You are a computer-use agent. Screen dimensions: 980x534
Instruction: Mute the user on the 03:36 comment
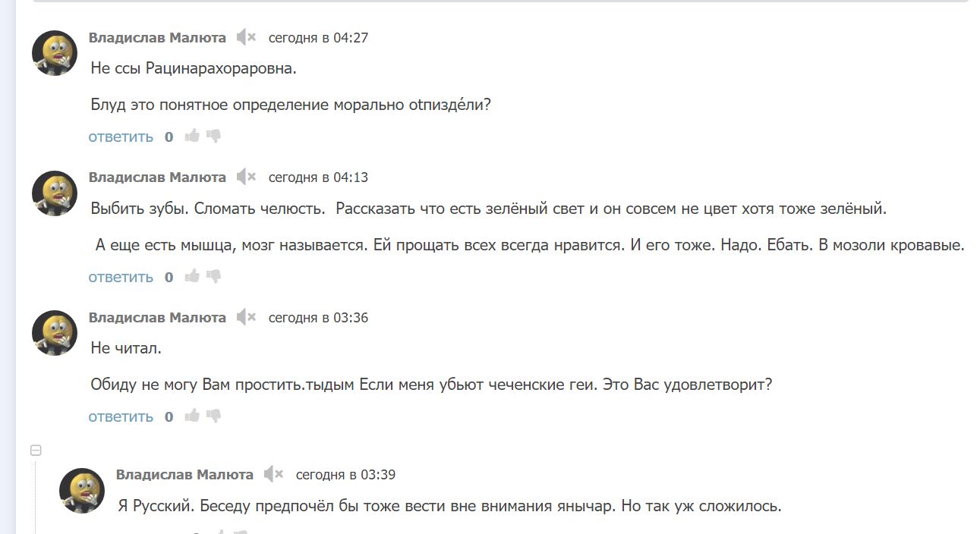point(246,317)
